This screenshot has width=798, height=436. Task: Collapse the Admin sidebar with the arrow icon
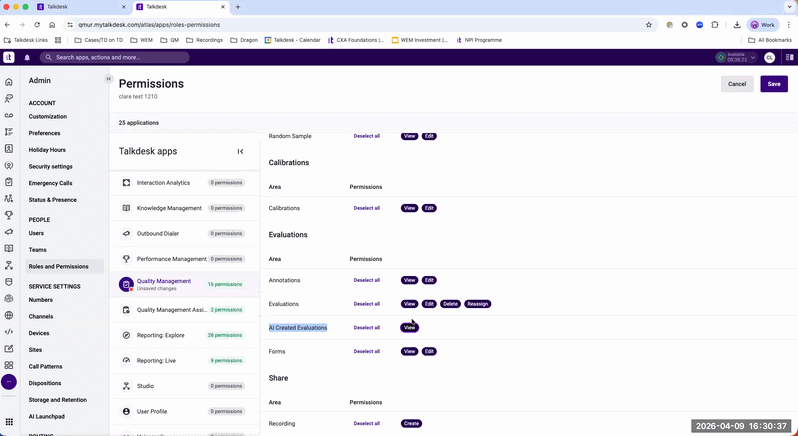point(108,79)
